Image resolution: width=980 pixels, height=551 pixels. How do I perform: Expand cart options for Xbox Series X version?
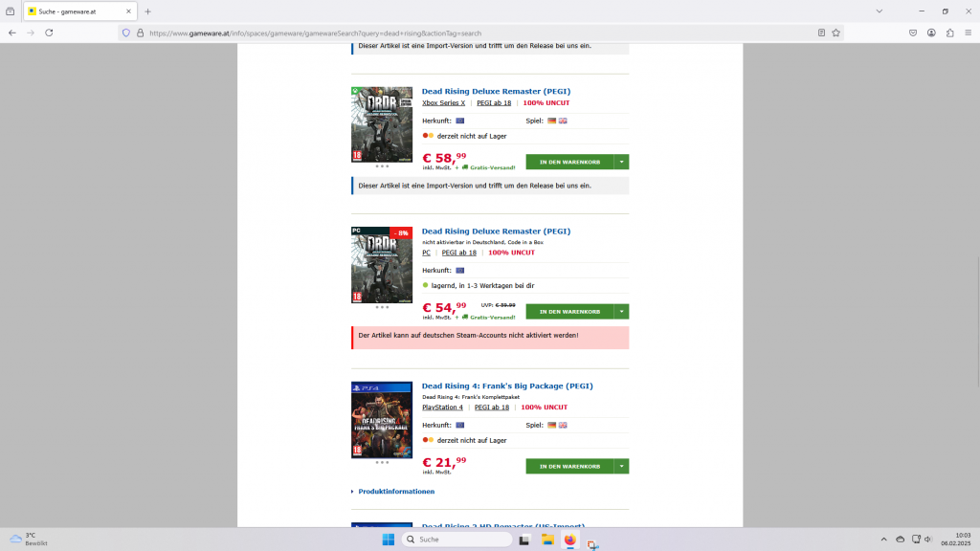point(622,163)
